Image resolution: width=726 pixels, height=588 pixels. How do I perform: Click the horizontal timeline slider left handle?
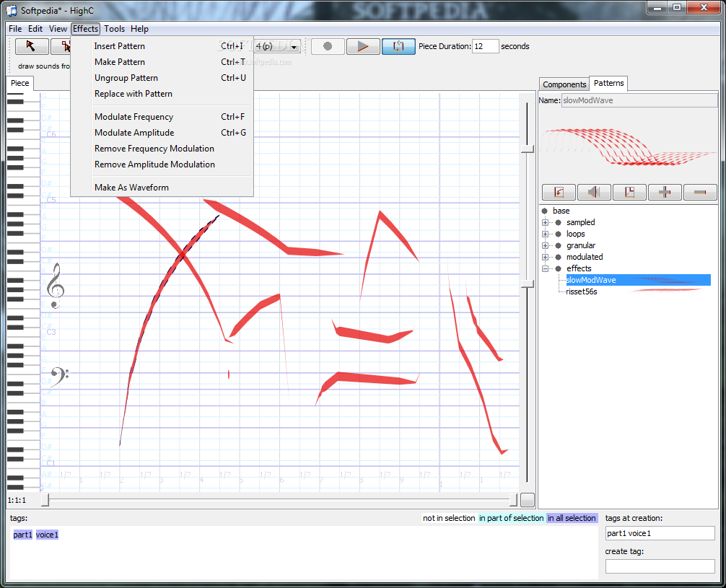[45, 500]
